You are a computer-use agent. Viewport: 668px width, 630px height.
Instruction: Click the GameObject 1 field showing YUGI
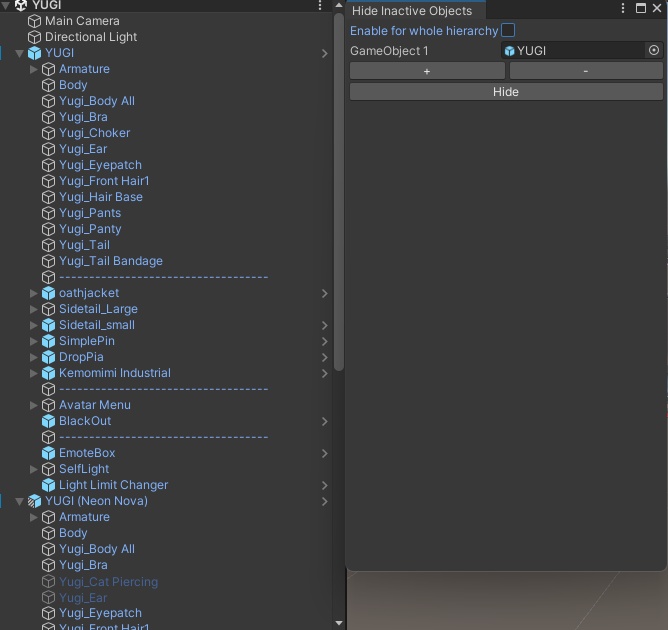click(573, 51)
